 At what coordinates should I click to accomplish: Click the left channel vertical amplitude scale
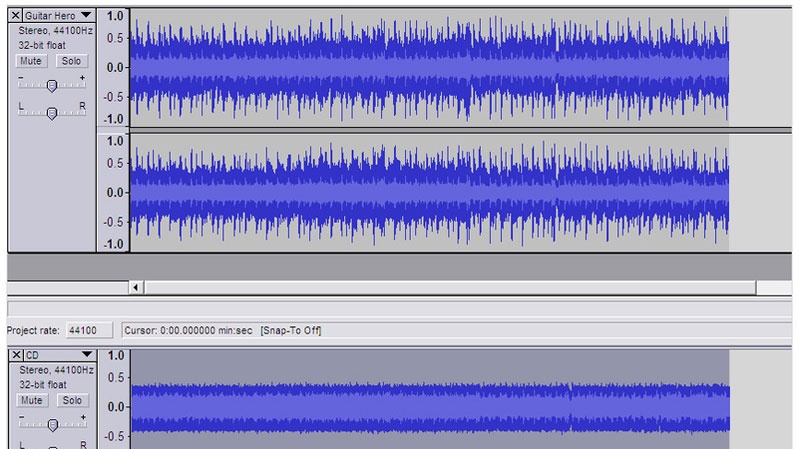click(x=114, y=67)
